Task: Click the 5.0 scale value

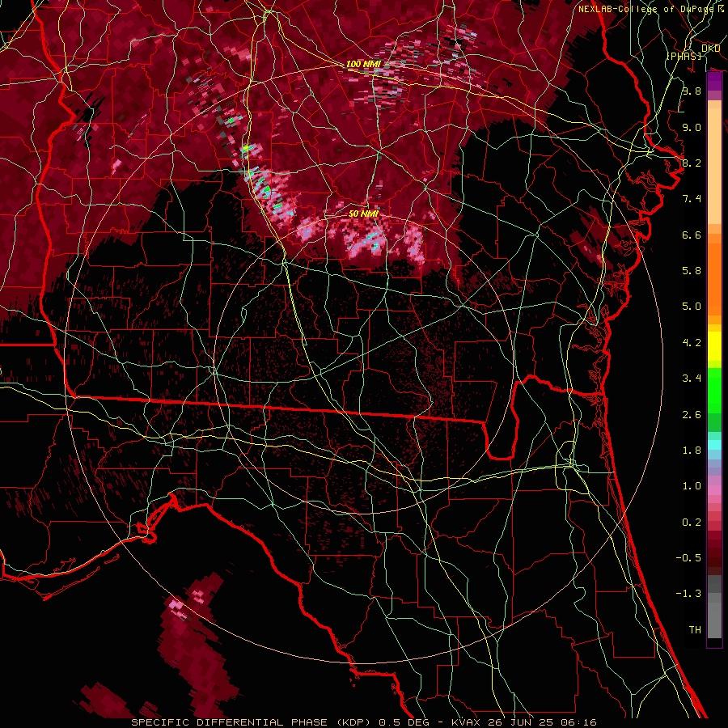Action: click(x=692, y=307)
